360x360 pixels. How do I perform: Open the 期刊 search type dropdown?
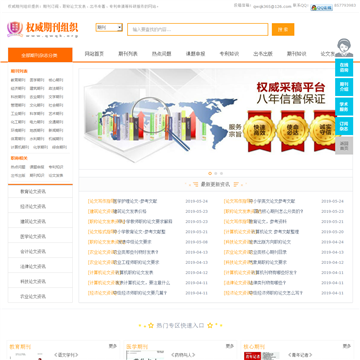point(109,28)
